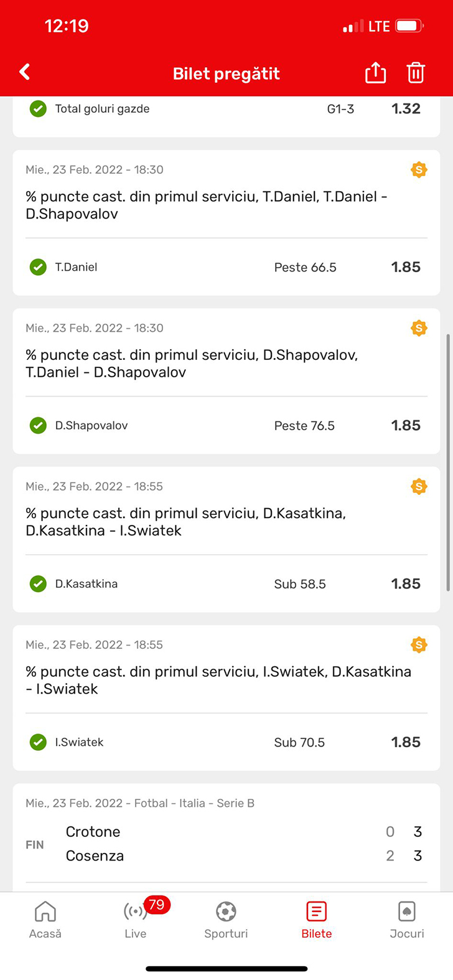This screenshot has height=980, width=453.
Task: Toggle green check next to T.Daniel
Action: point(38,267)
